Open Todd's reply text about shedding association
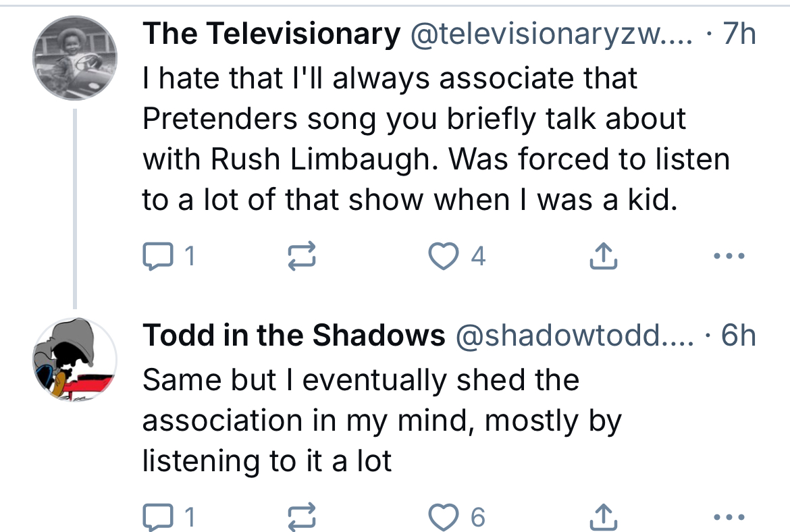Screen dimensions: 790x532 pos(382,420)
